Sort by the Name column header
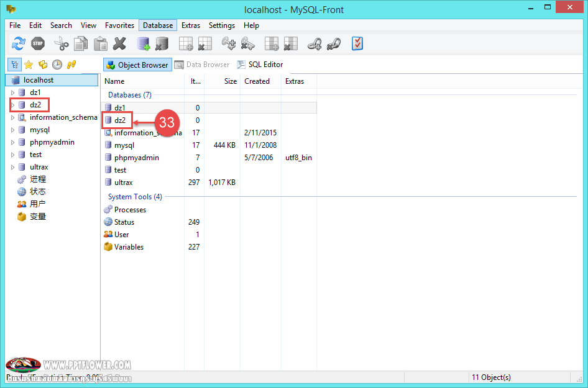The image size is (588, 388). pyautogui.click(x=142, y=81)
